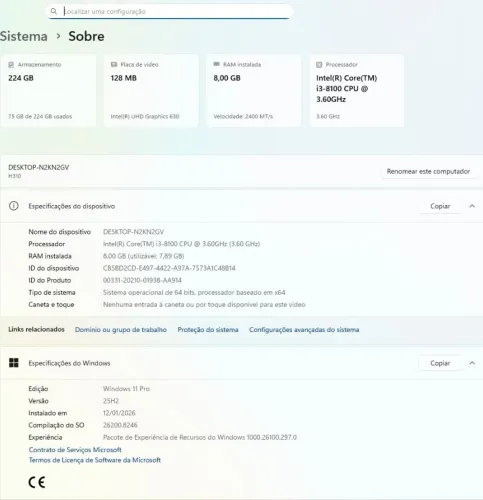Click 'Renomear este computador' button
This screenshot has height=500, width=483.
click(x=428, y=171)
